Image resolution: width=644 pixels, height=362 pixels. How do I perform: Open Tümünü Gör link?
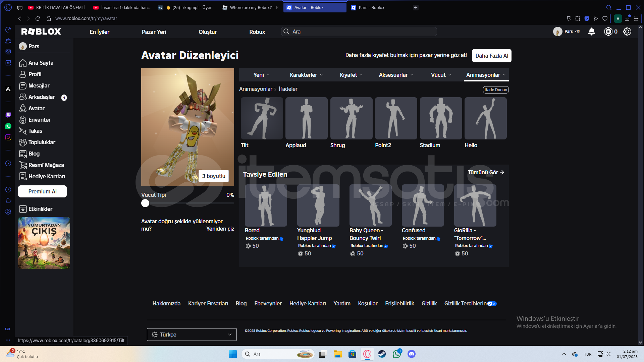coord(486,172)
